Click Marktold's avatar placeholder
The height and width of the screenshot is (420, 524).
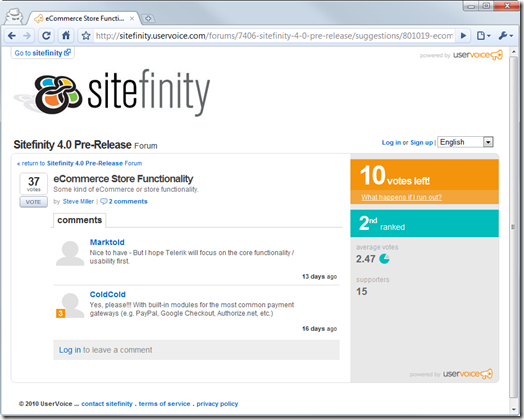[70, 253]
